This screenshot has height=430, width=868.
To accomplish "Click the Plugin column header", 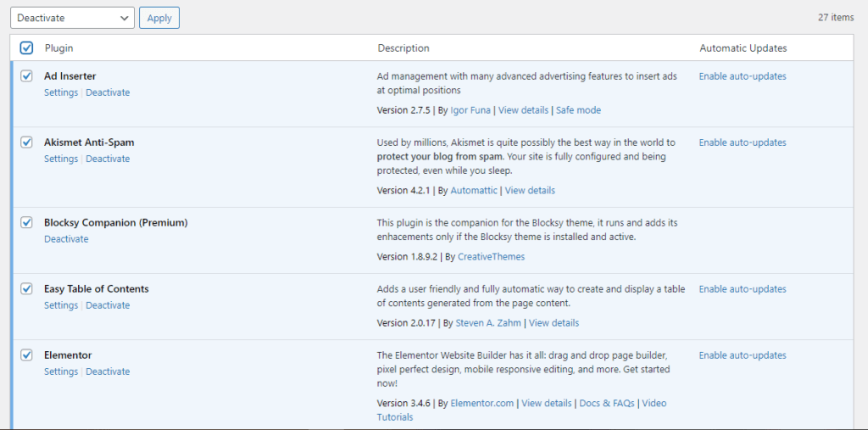I will 58,48.
